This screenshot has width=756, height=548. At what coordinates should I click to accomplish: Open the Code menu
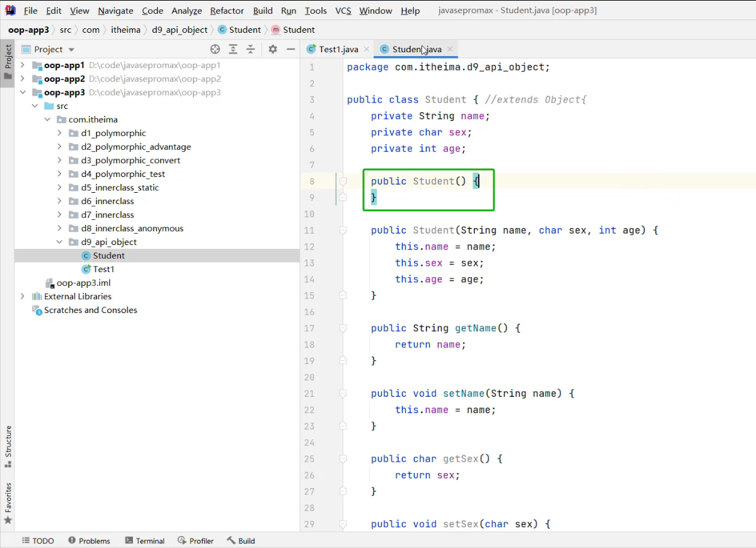point(152,11)
